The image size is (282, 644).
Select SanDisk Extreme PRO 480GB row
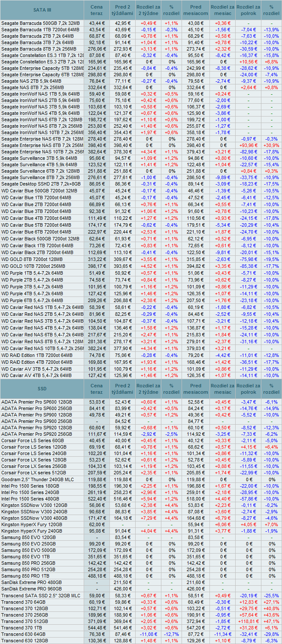[141, 582]
